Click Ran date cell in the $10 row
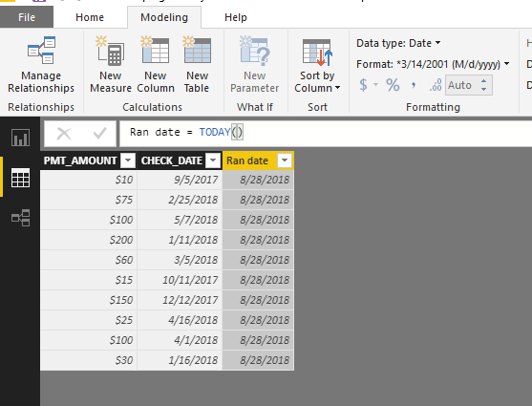Image resolution: width=532 pixels, height=406 pixels. click(258, 180)
